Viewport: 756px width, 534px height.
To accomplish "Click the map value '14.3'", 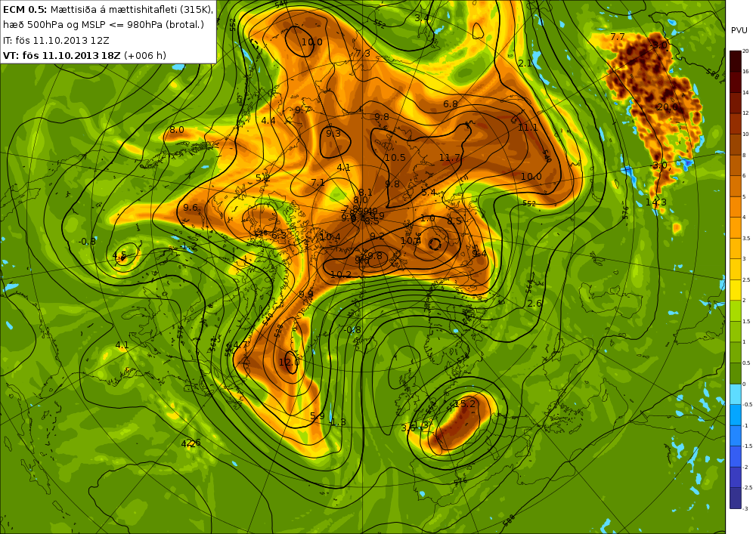I will pyautogui.click(x=655, y=202).
